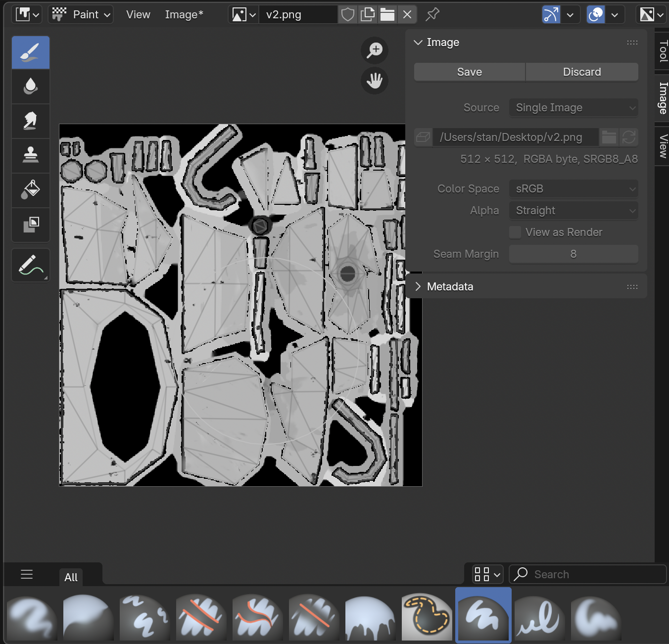The image size is (669, 644).
Task: Click the Discard button
Action: coord(581,72)
